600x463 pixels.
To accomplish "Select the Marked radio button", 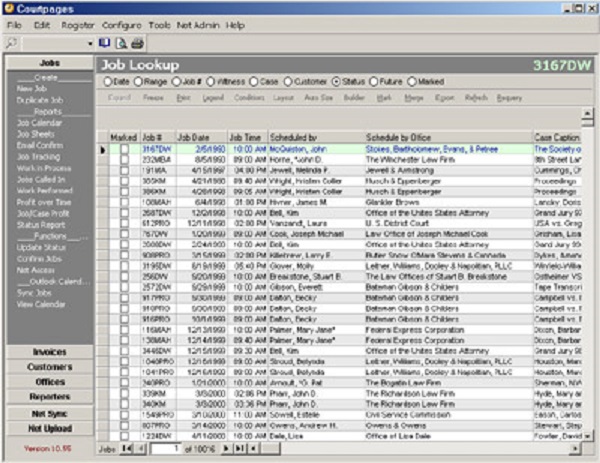I will pyautogui.click(x=412, y=82).
